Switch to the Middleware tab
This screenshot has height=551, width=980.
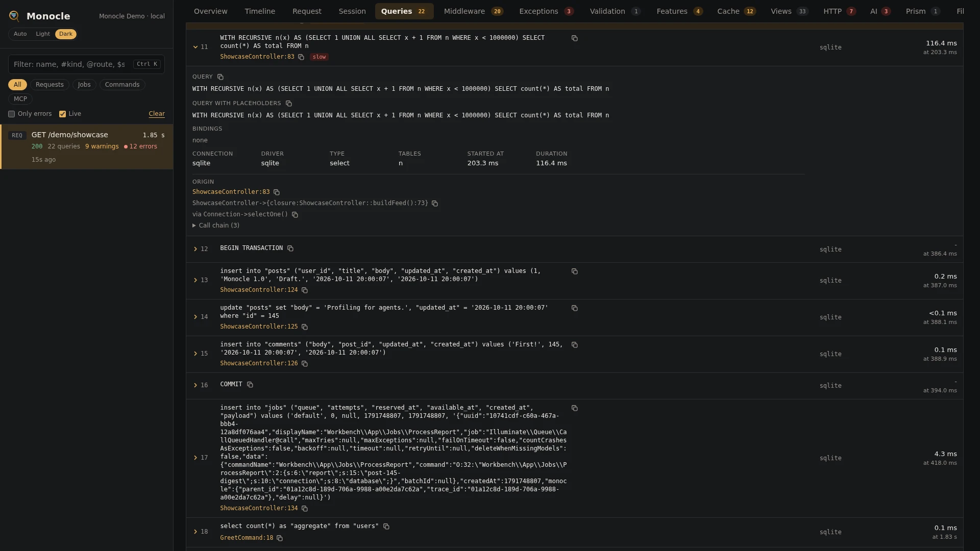coord(473,11)
